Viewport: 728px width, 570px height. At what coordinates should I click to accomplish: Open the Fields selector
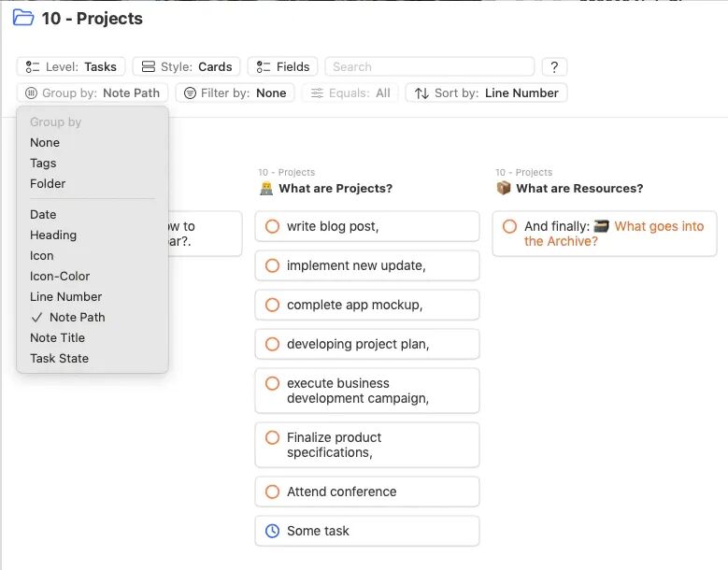283,67
